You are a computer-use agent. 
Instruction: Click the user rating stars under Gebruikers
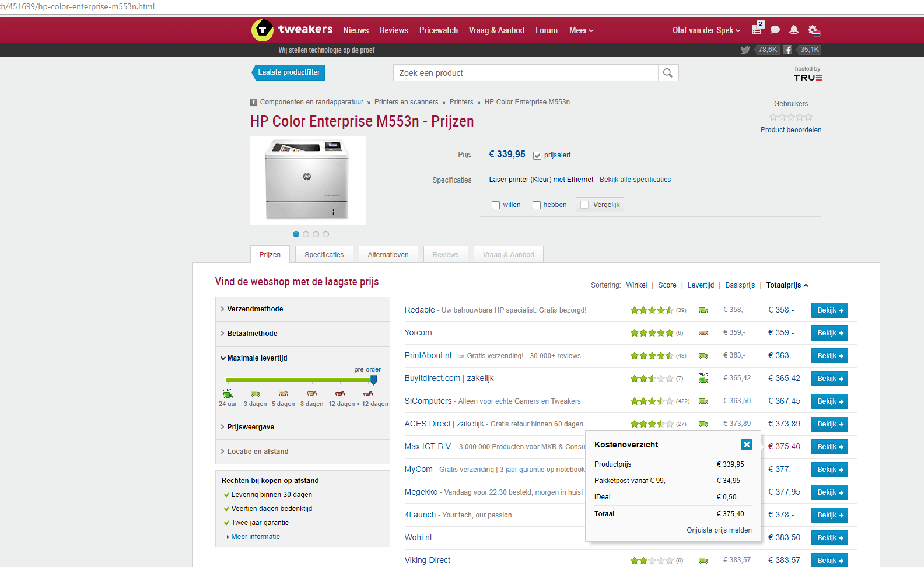791,117
